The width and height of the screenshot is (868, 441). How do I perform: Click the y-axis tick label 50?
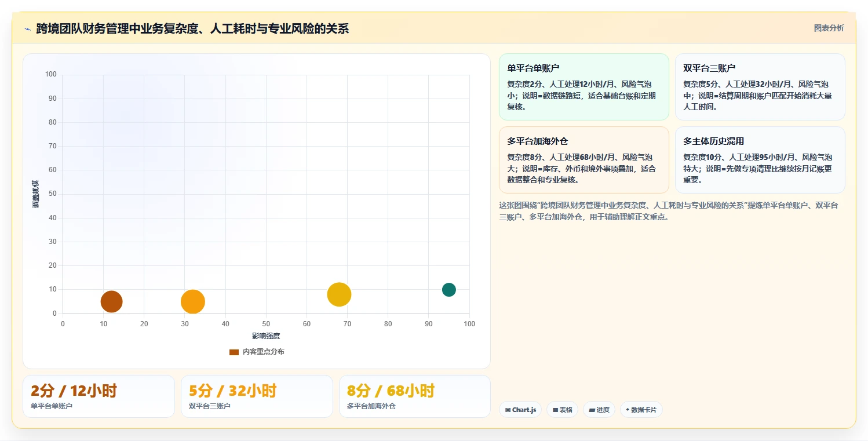pyautogui.click(x=53, y=194)
